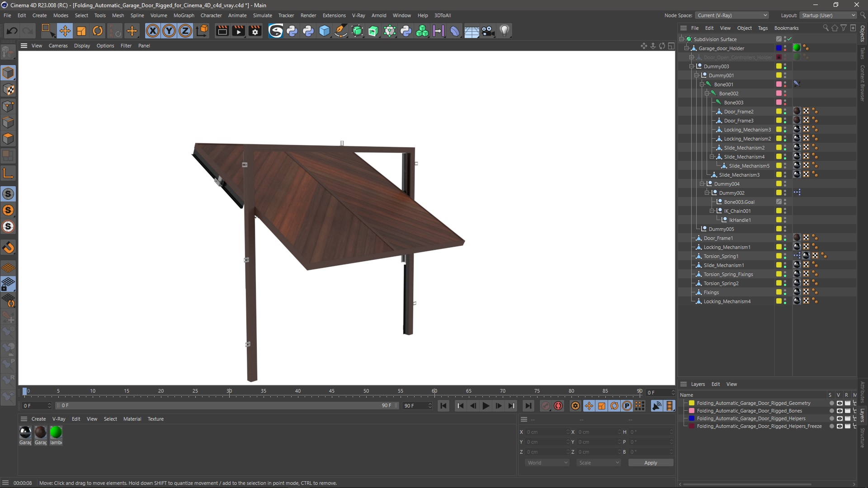Screen dimensions: 868x488
Task: Open the Object Manager Tags menu
Action: (763, 28)
